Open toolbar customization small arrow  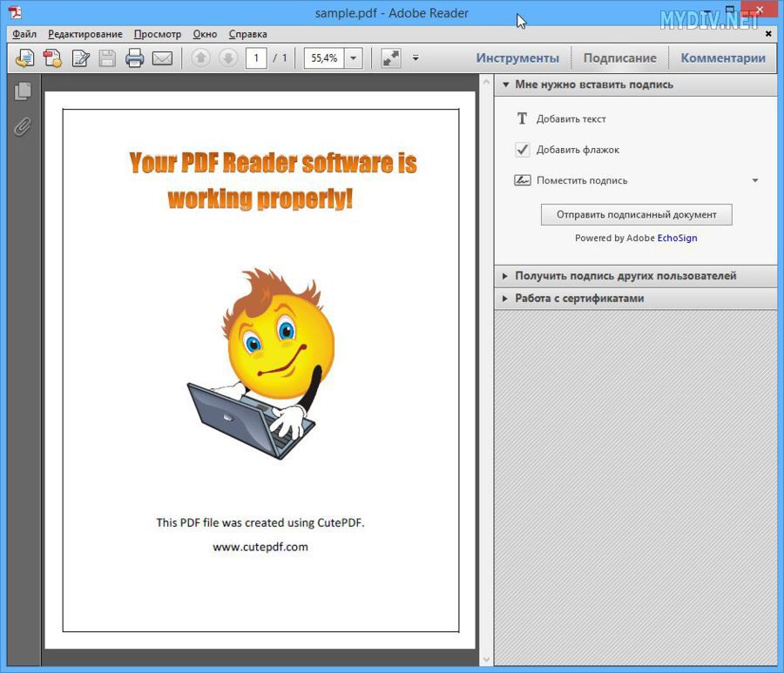click(416, 58)
